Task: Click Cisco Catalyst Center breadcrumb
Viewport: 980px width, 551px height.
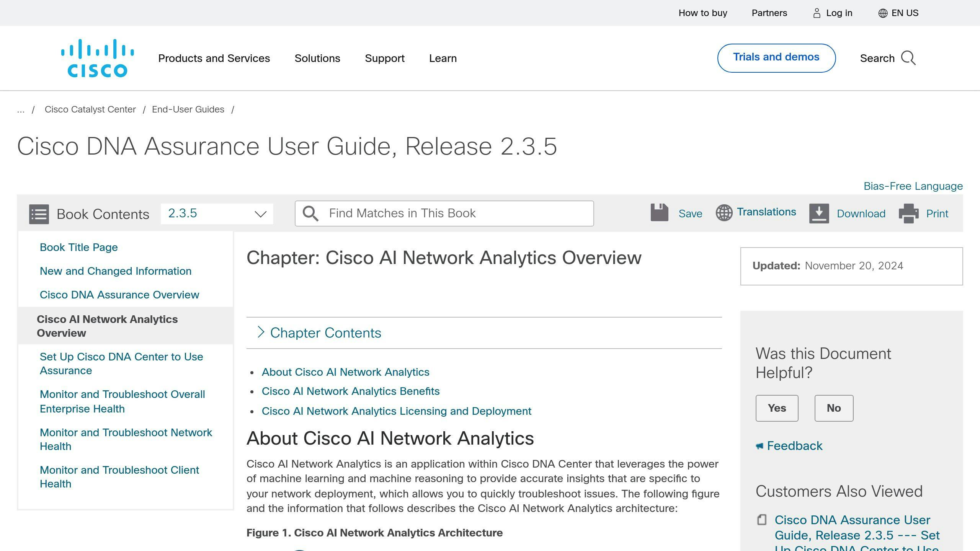Action: [90, 109]
